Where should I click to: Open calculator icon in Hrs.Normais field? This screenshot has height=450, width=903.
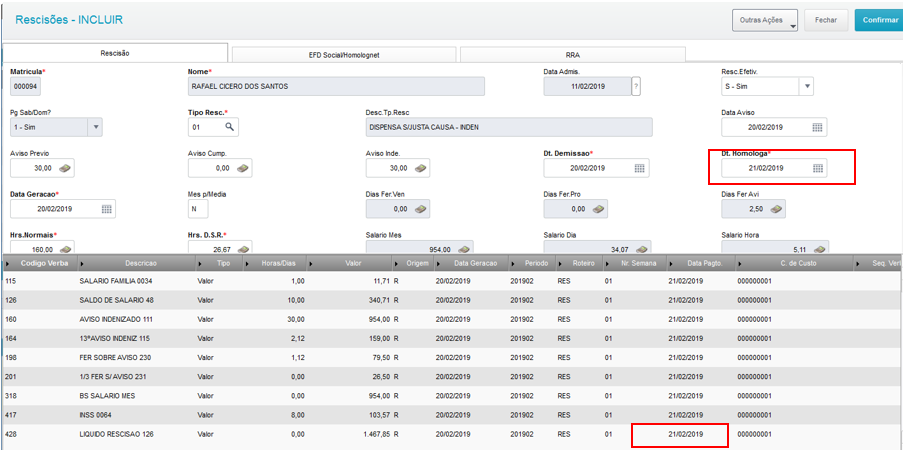click(66, 249)
